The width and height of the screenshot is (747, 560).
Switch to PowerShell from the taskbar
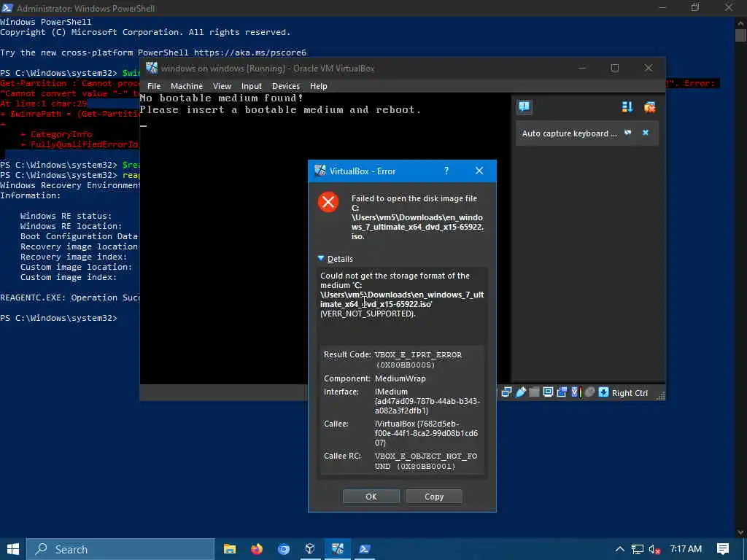tap(365, 549)
